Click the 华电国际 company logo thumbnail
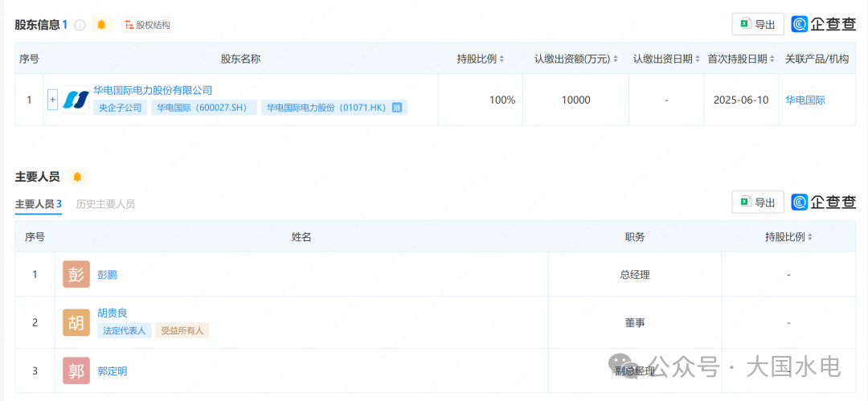This screenshot has height=401, width=868. [76, 100]
